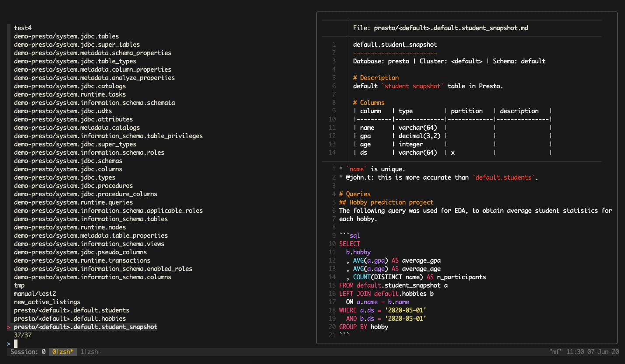Select demo-presto/system.jdbc.attributes entry
Viewport: 625px width, 364px height.
coord(73,119)
